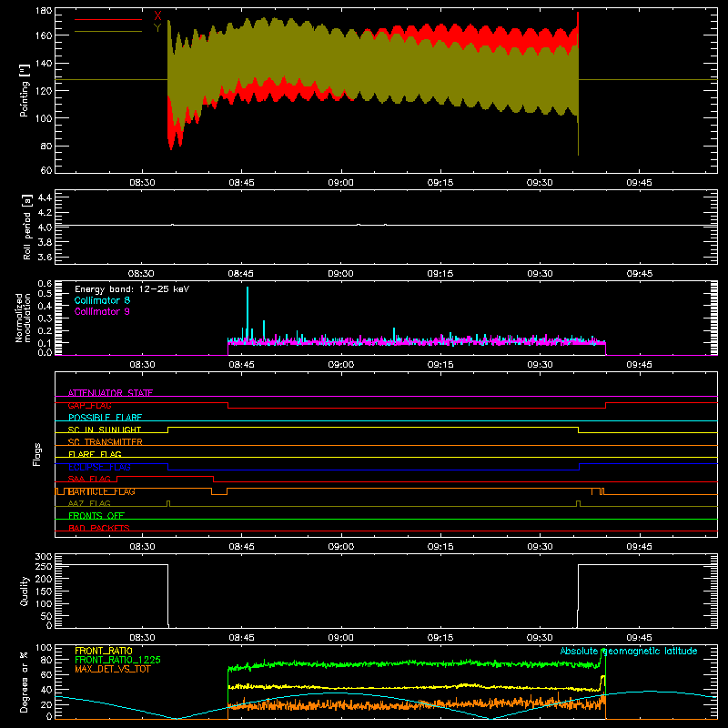Click the Quality axis title
This screenshot has height=728, width=728.
pyautogui.click(x=25, y=591)
